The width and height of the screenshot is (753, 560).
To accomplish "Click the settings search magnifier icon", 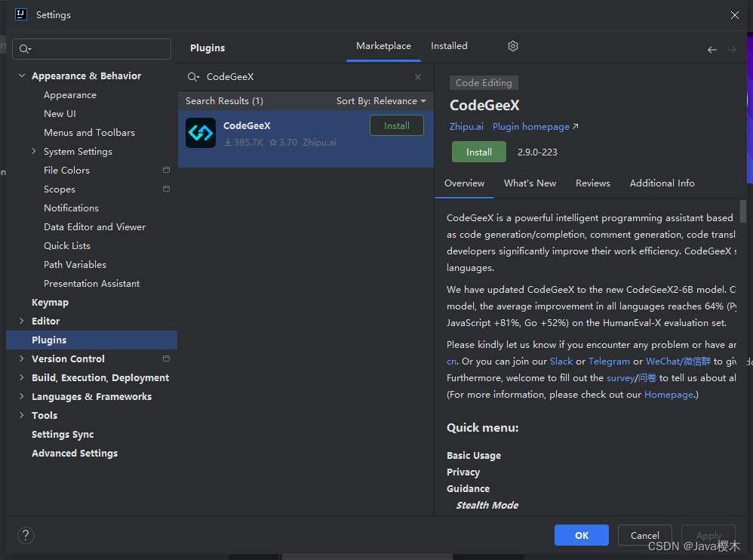I will pos(25,49).
